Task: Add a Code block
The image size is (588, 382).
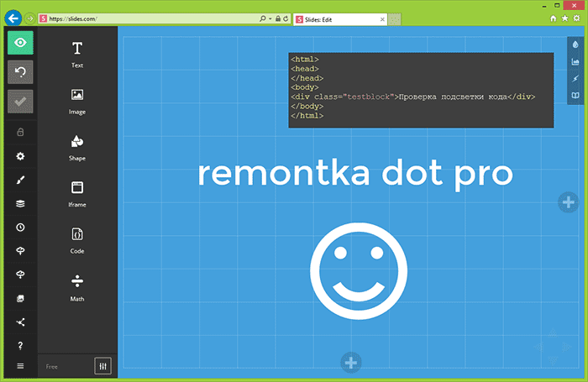Action: click(x=77, y=241)
